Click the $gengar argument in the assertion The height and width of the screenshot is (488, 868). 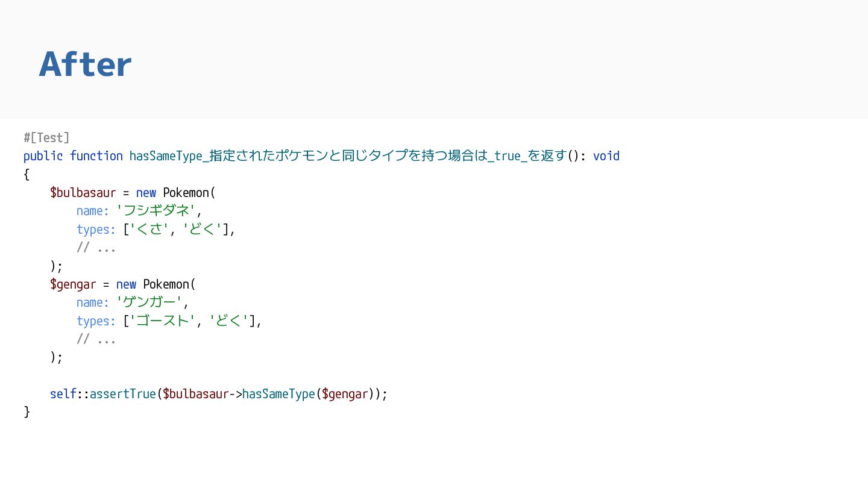coord(345,394)
